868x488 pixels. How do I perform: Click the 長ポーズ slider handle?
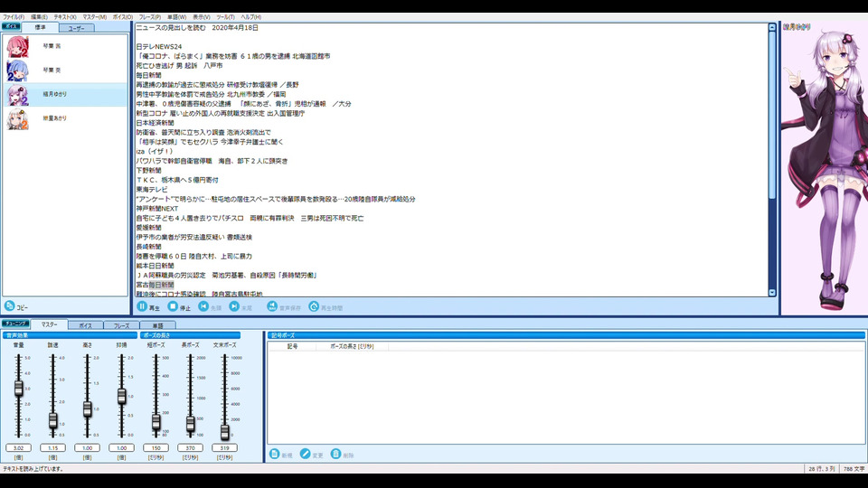coord(191,424)
